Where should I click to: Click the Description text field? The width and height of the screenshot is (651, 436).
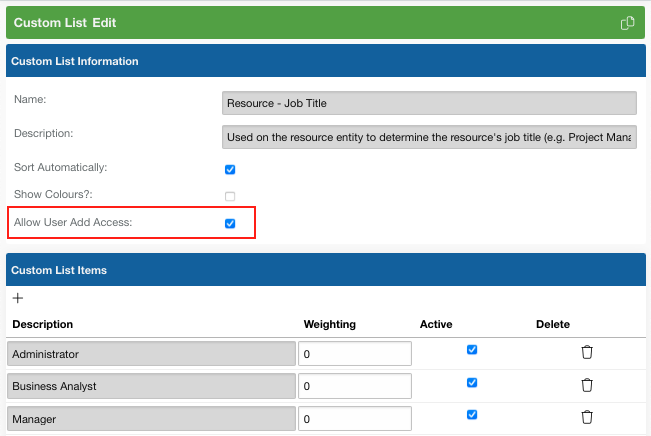click(429, 137)
